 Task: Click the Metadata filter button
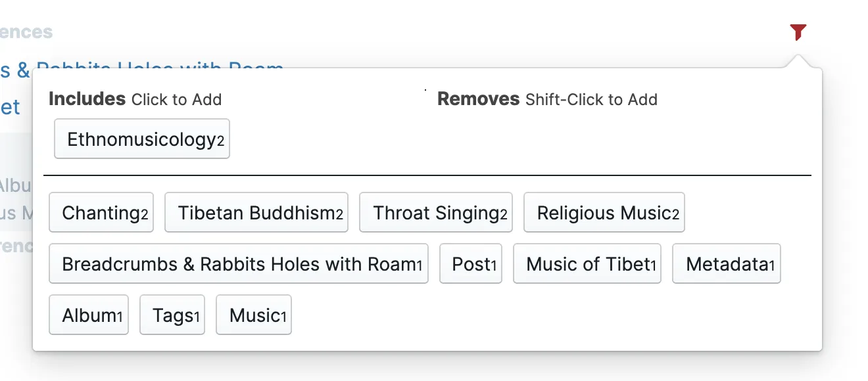point(727,263)
